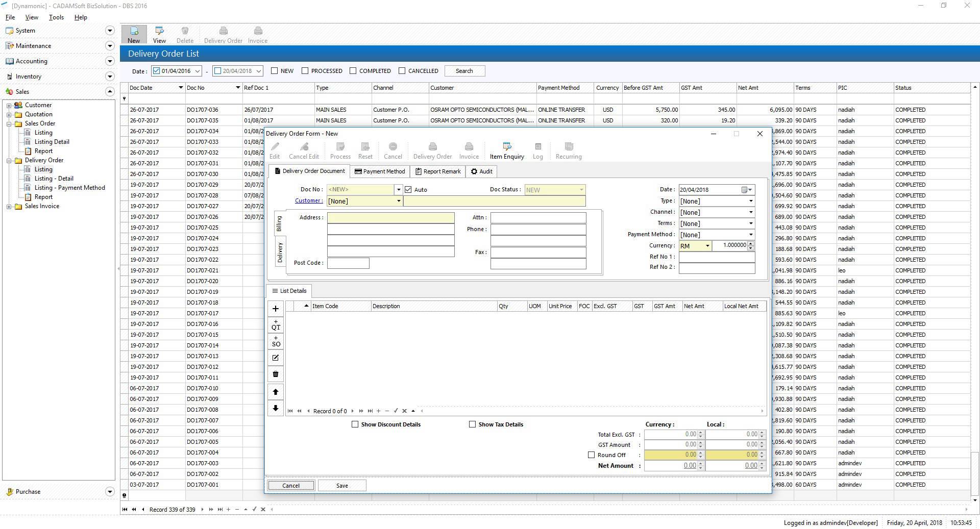Click the trash delete line icon
The height and width of the screenshot is (529, 980).
[x=276, y=374]
